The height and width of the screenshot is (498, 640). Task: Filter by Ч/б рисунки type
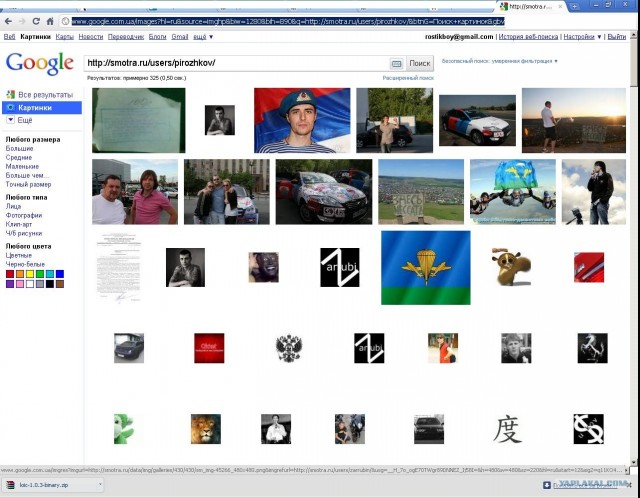pyautogui.click(x=24, y=233)
